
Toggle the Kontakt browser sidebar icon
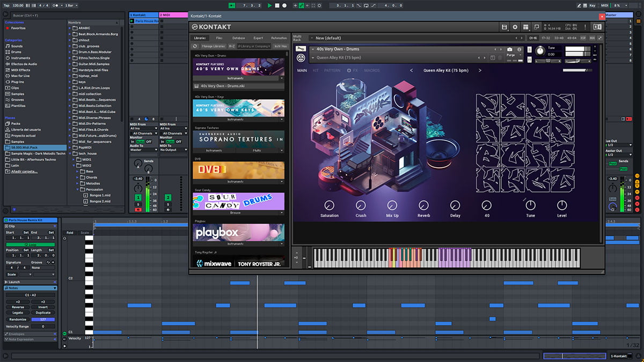point(597,27)
